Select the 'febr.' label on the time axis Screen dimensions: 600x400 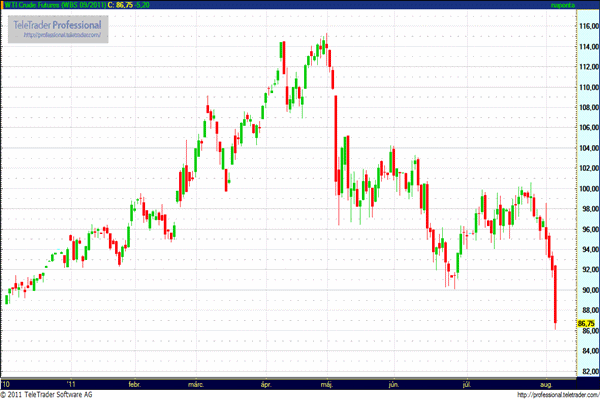136,382
